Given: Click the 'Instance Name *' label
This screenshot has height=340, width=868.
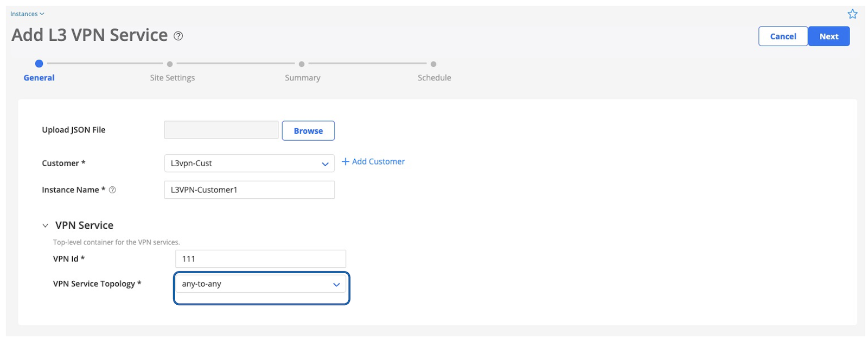Looking at the screenshot, I should [x=74, y=190].
